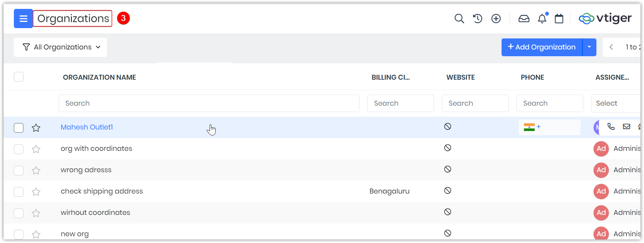Open notifications bell icon

coord(542,19)
